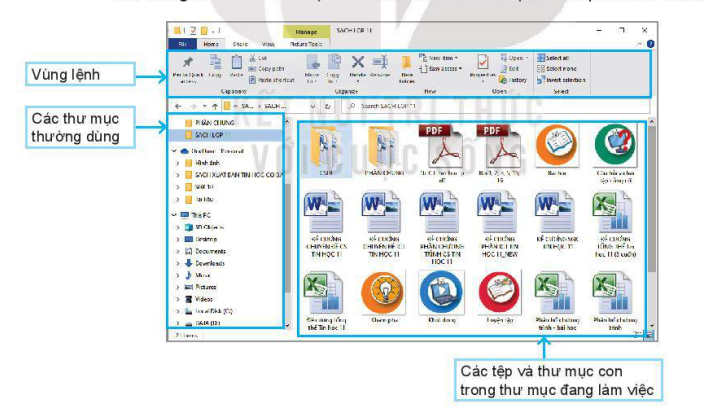Collapse the This PC tree node
718x408 pixels.
pyautogui.click(x=174, y=215)
